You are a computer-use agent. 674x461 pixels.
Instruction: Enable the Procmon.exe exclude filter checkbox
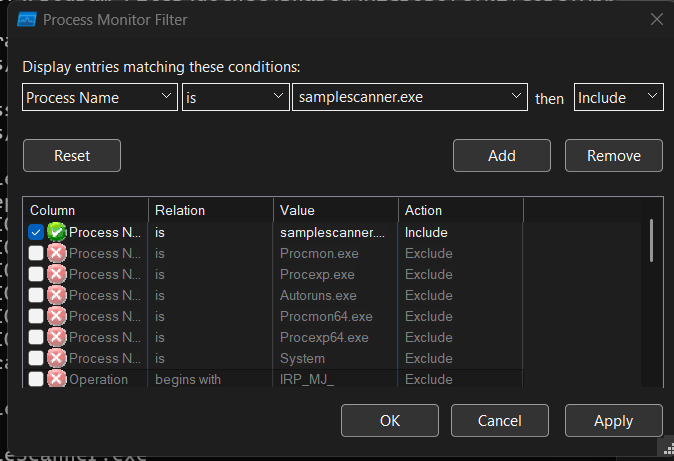tap(36, 253)
